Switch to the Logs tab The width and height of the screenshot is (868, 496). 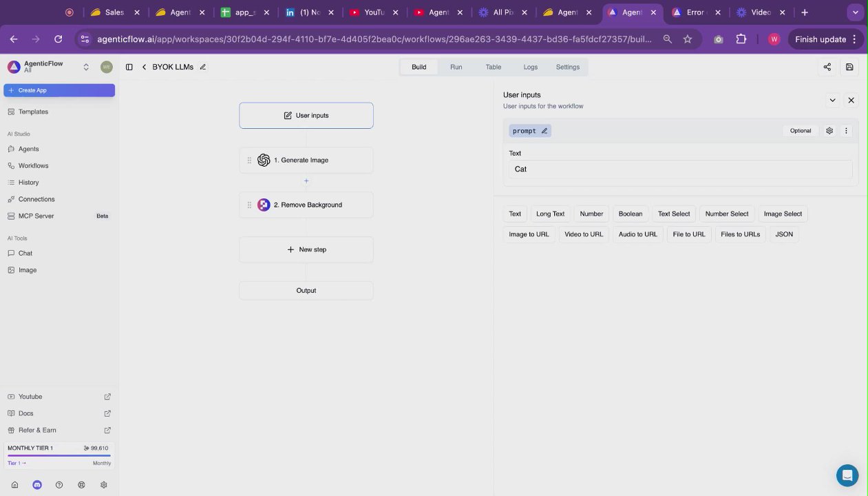coord(530,67)
